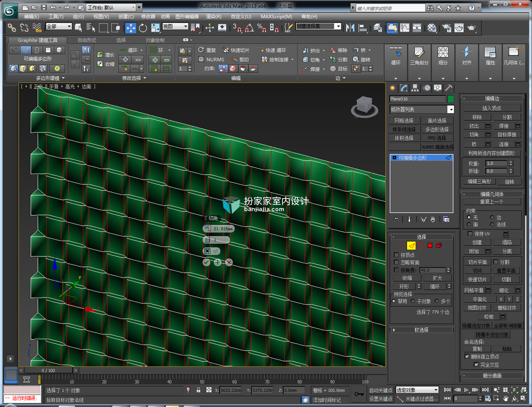Enable the 忽略背面 checkbox
Viewport: 532px width, 407px height.
tap(396, 262)
